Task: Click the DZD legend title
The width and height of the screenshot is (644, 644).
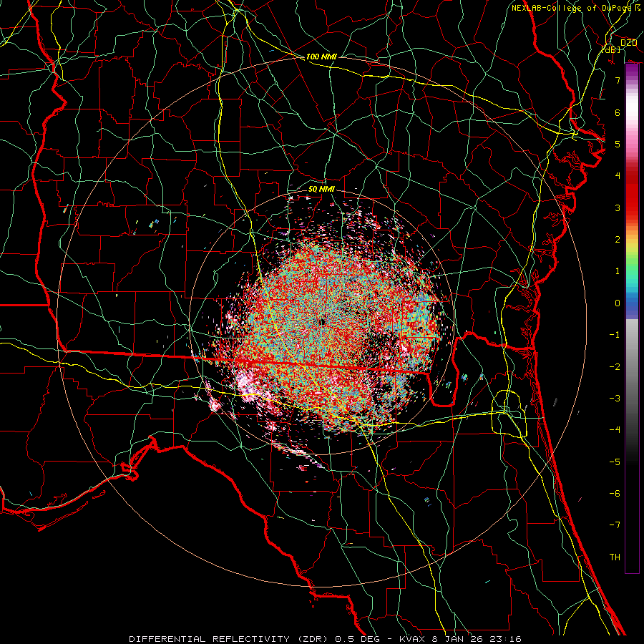Action: pos(628,43)
